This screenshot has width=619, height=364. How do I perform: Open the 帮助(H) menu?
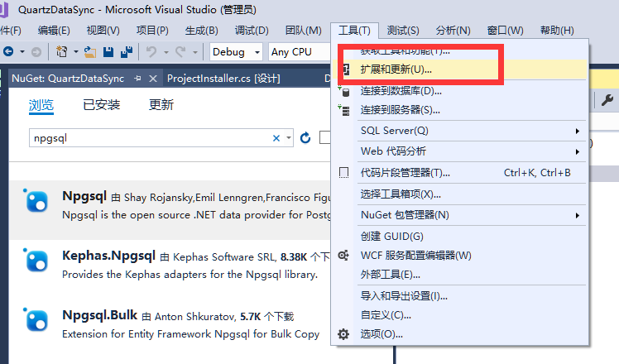557,31
